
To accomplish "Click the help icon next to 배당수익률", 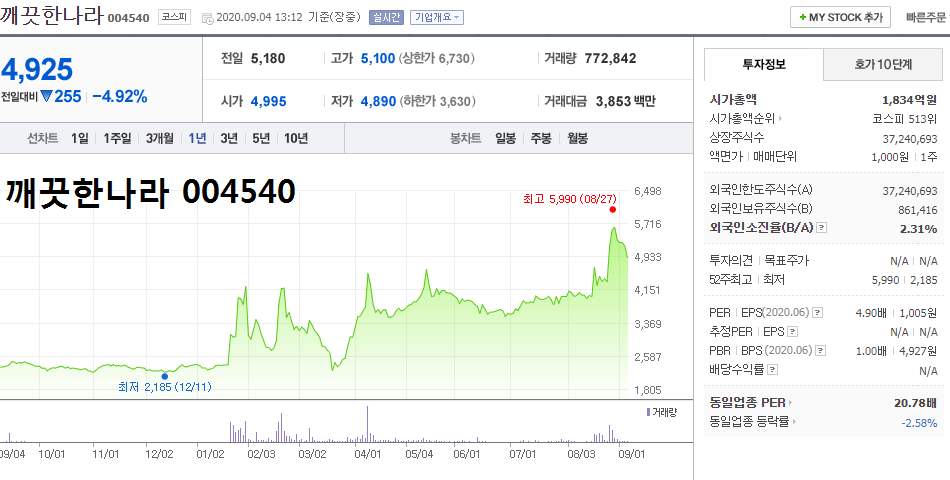I will (x=772, y=369).
